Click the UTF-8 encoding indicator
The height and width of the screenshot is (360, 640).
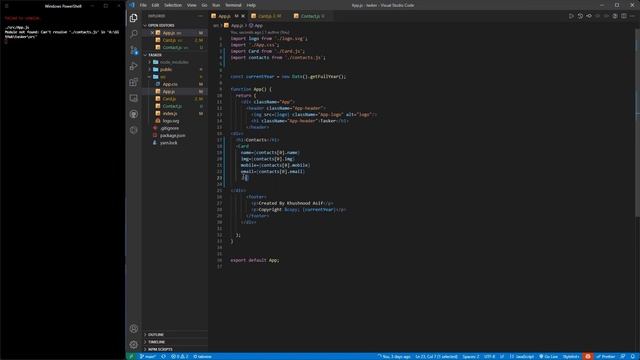(x=489, y=356)
